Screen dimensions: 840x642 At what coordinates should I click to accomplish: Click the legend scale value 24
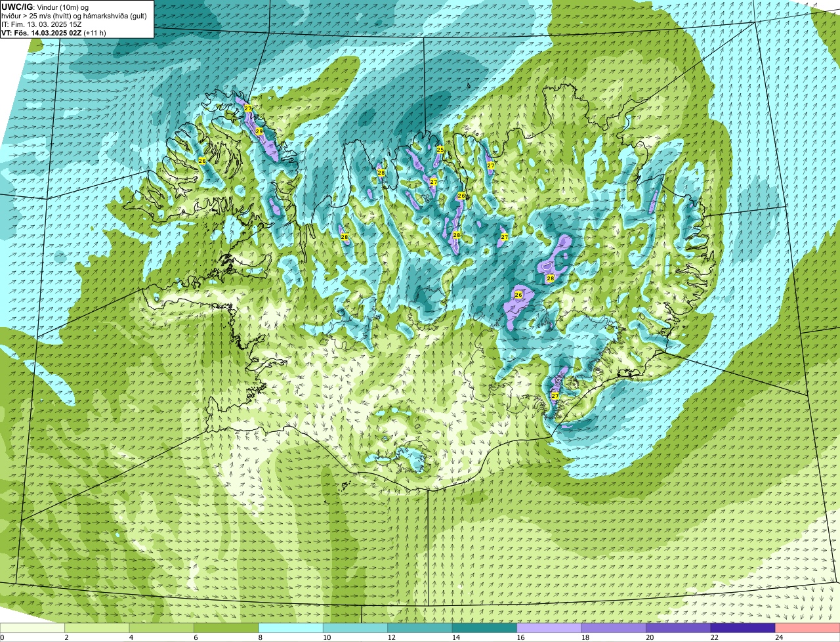pyautogui.click(x=778, y=637)
